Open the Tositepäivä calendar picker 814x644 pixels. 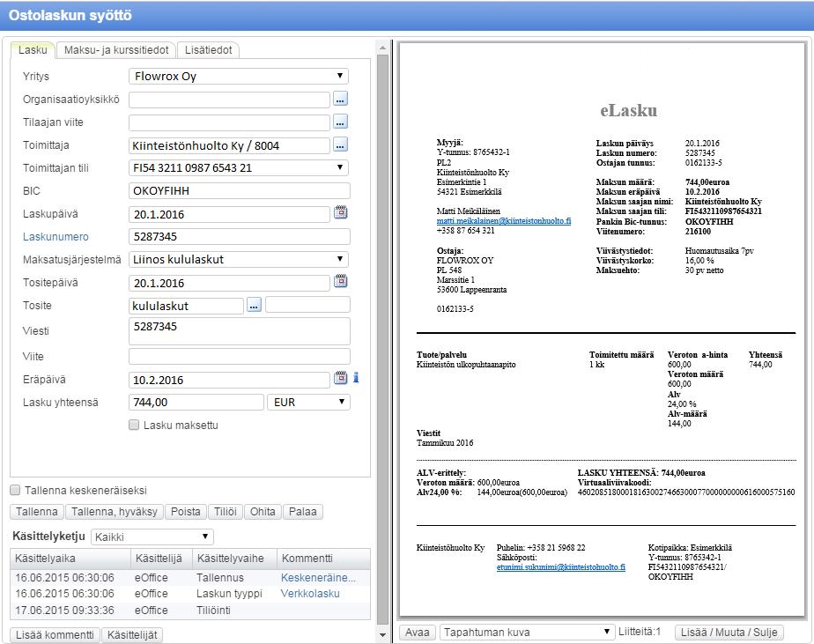click(x=341, y=281)
